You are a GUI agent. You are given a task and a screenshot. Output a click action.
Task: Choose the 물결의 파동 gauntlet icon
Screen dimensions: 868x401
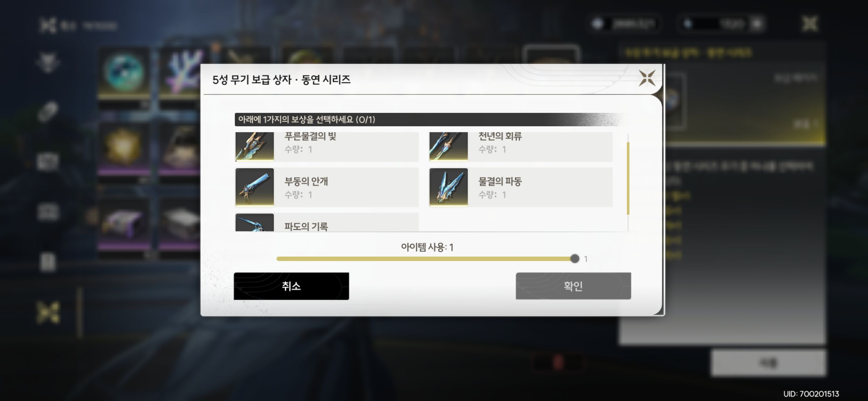click(x=448, y=187)
